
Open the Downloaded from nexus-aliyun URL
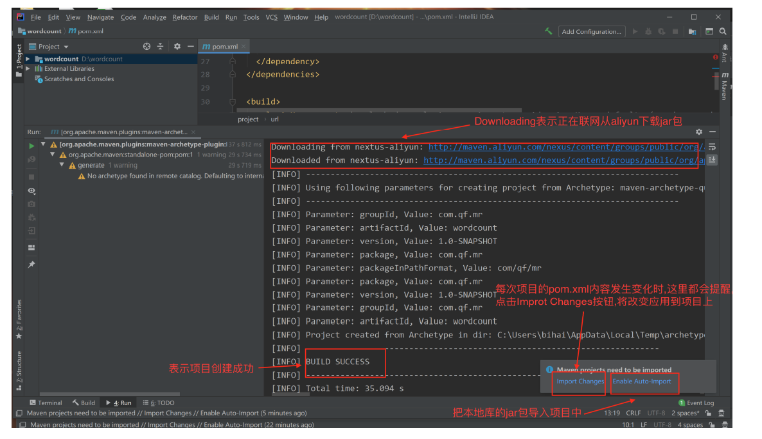point(564,160)
